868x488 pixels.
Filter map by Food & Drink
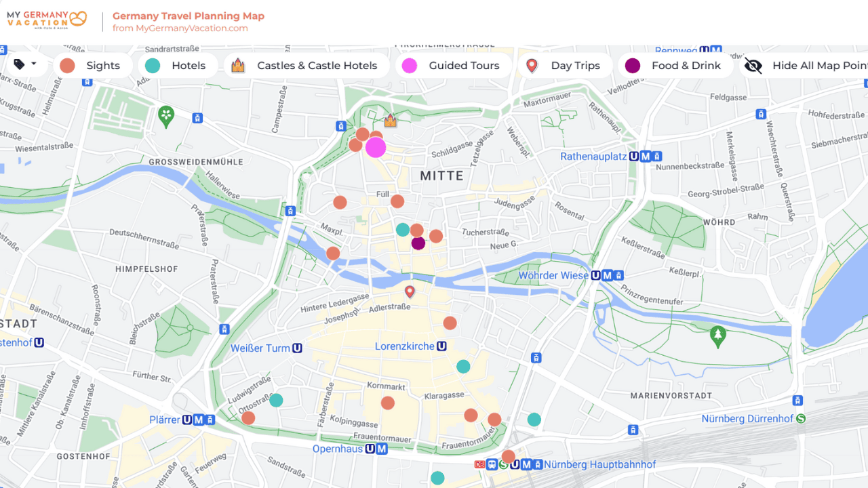click(x=675, y=66)
